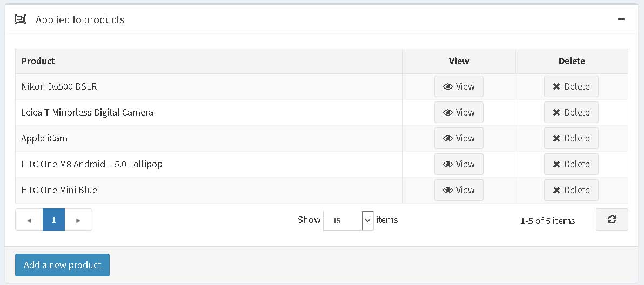Screen dimensions: 644x285
Task: Go to the previous page arrow
Action: (29, 220)
